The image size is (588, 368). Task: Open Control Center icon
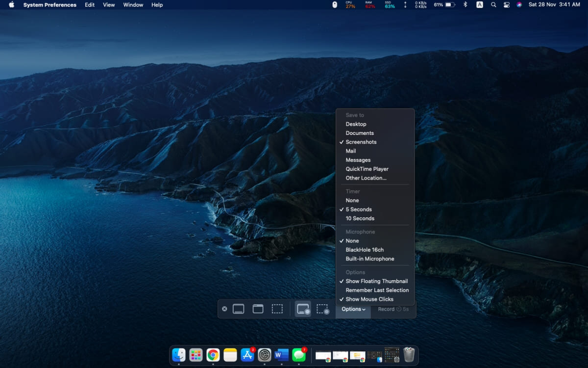click(x=507, y=5)
